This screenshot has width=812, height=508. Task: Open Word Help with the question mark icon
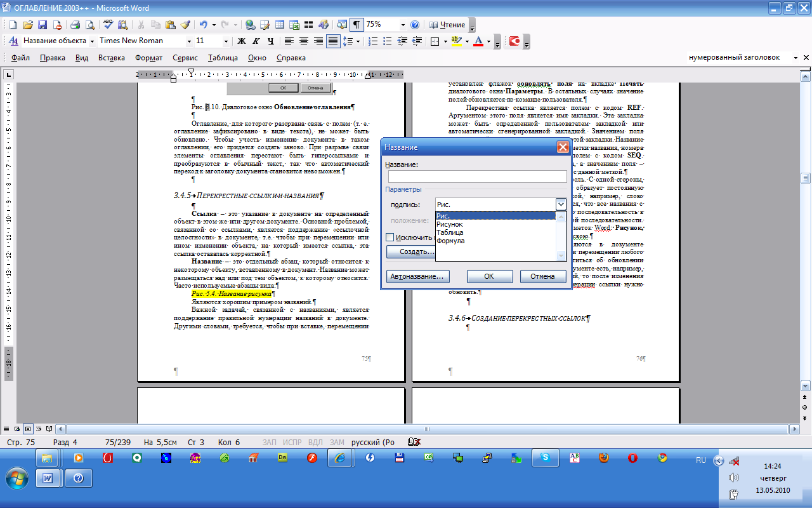point(415,25)
